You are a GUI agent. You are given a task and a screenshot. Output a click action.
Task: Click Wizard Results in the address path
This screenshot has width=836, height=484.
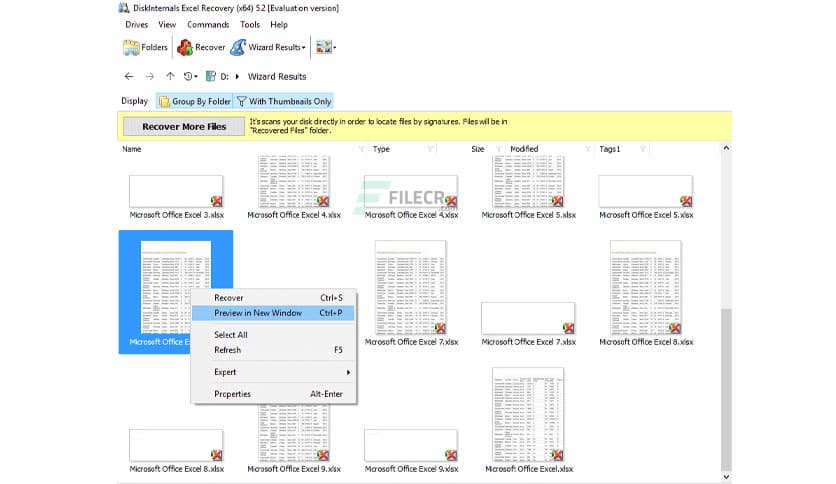click(x=277, y=76)
